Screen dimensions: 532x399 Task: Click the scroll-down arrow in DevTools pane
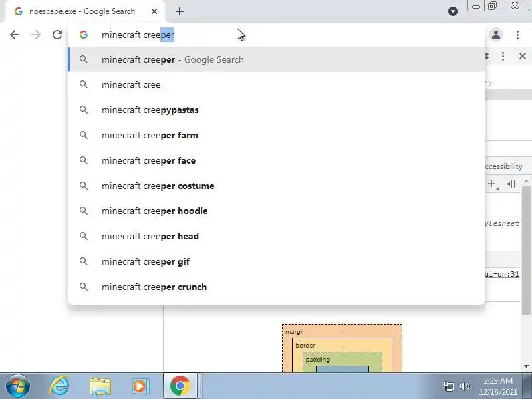(x=526, y=366)
